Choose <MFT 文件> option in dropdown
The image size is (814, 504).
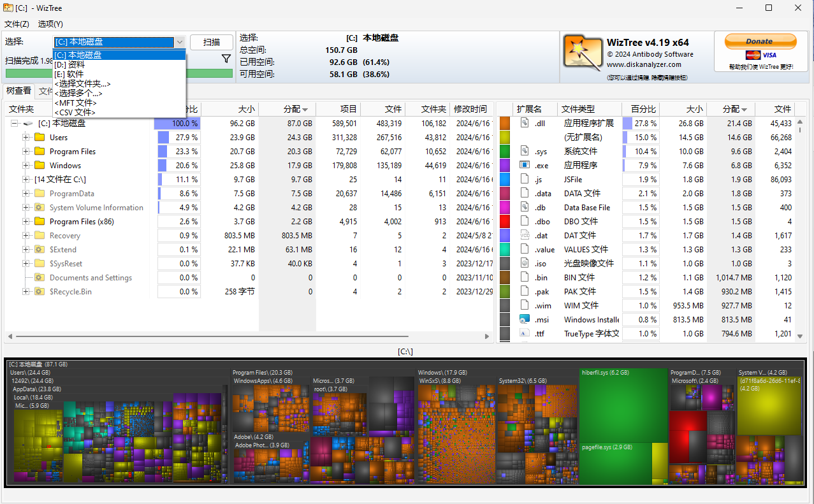tap(76, 103)
